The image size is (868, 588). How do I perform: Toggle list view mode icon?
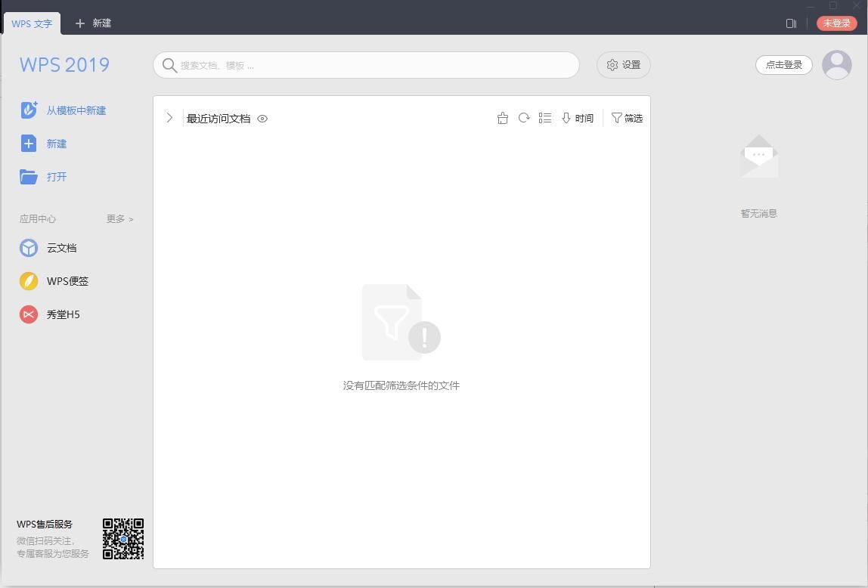(x=545, y=118)
